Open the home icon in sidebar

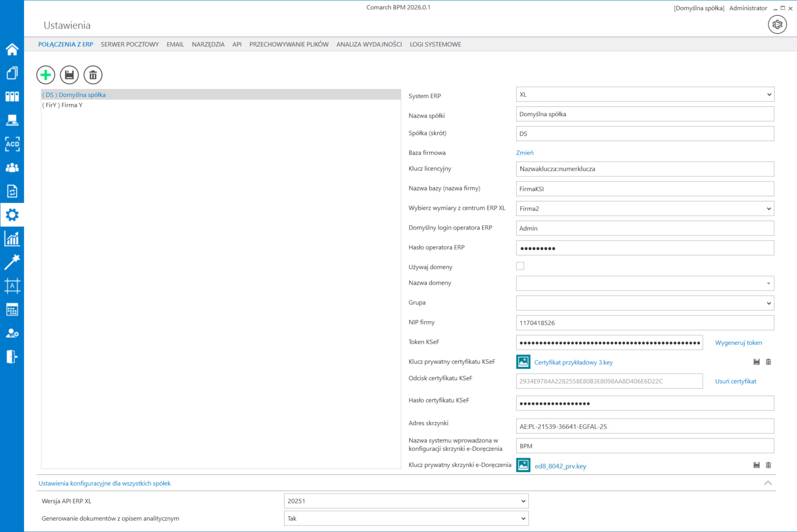(x=12, y=49)
